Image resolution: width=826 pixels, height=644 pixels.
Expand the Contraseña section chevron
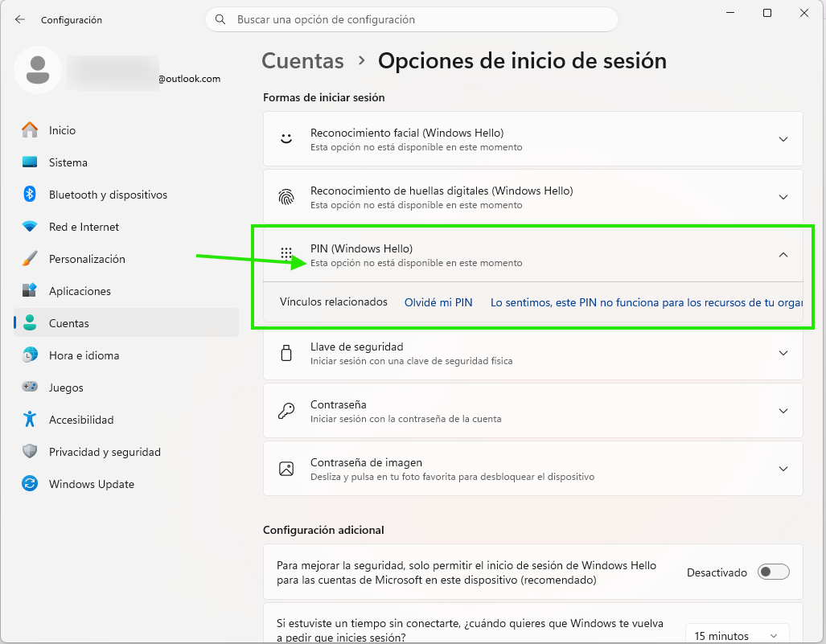tap(783, 411)
